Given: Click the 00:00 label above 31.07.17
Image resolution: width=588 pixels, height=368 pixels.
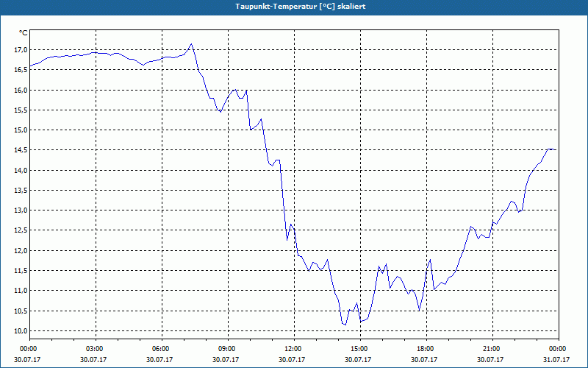Looking at the screenshot, I should [558, 349].
